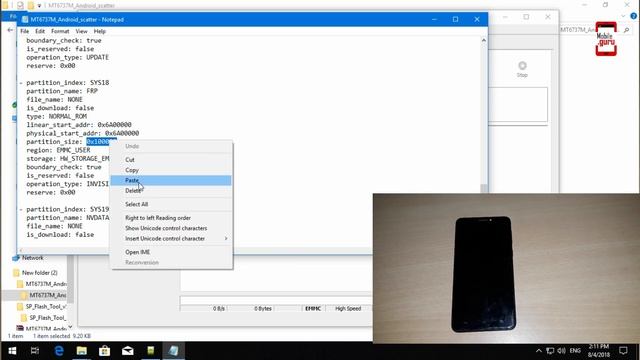This screenshot has height=360, width=640.
Task: Click the partition_name: FRP line
Action: pyautogui.click(x=62, y=91)
